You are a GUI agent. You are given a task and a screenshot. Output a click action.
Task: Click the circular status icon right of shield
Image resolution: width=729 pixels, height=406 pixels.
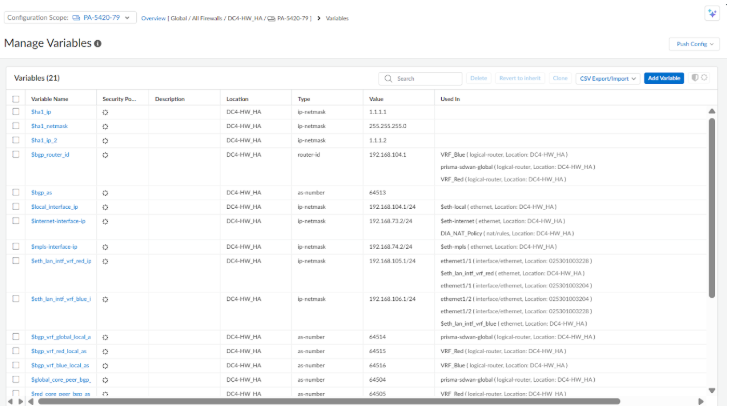pyautogui.click(x=704, y=77)
